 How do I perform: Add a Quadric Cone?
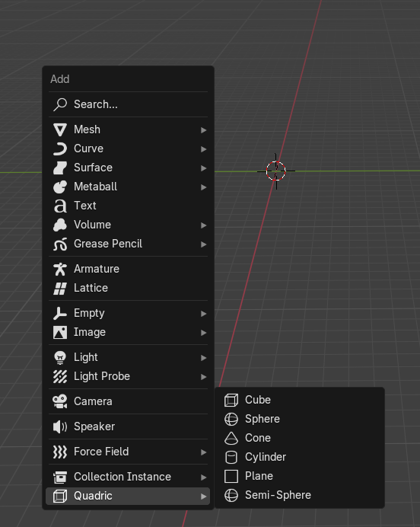pyautogui.click(x=300, y=438)
